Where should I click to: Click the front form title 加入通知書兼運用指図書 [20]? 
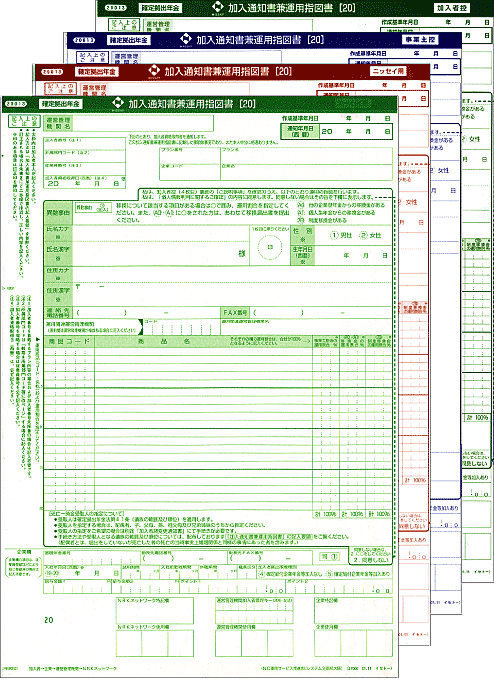pyautogui.click(x=192, y=104)
